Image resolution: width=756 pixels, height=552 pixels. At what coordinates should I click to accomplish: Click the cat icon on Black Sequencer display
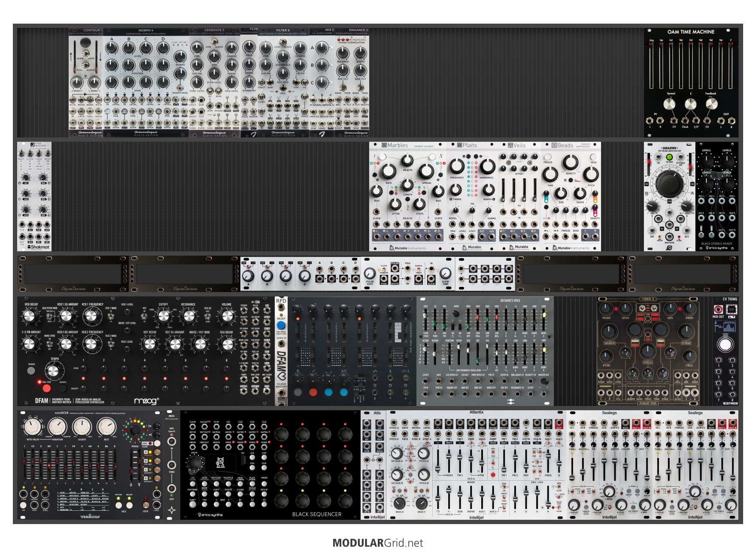221,462
